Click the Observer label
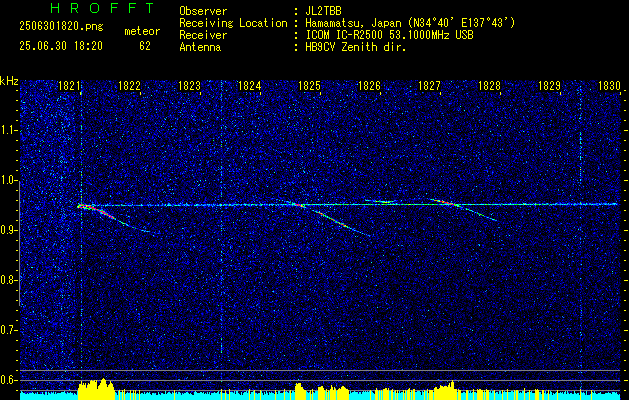 coord(203,11)
